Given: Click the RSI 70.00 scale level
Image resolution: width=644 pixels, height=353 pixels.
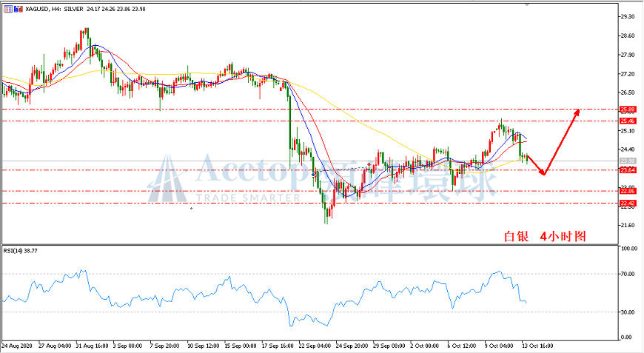Looking at the screenshot, I should tap(629, 274).
